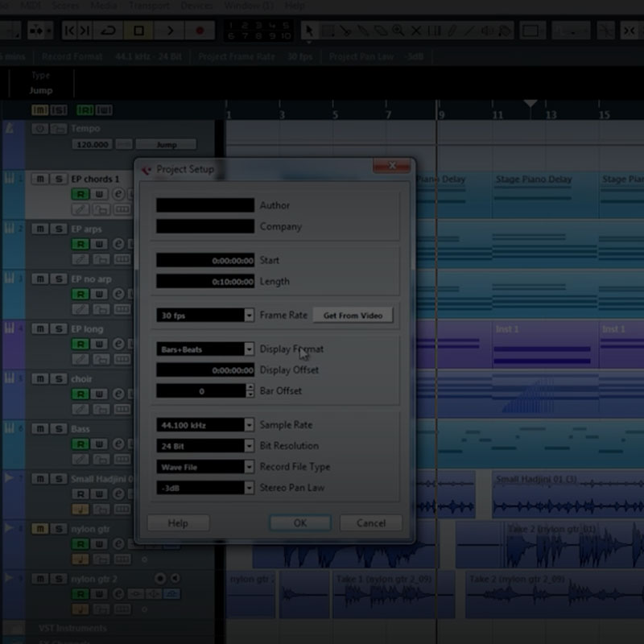
Task: Click Get From Video button
Action: [x=353, y=316]
